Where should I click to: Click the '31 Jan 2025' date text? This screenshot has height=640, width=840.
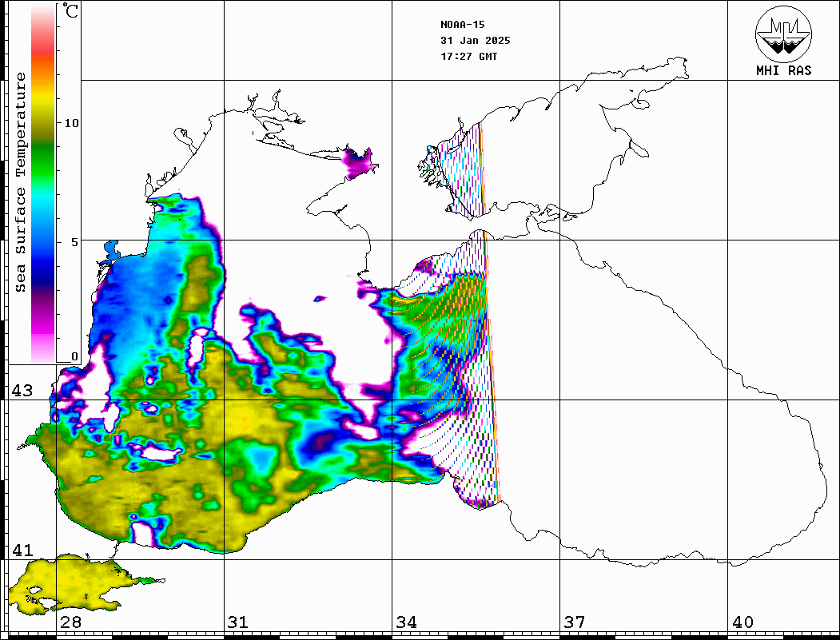tap(476, 41)
